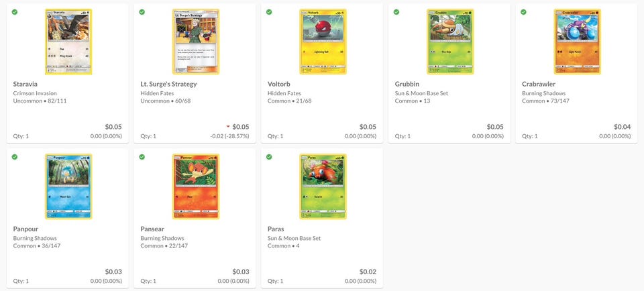Click the $0.04 price on Crabrawler

623,127
